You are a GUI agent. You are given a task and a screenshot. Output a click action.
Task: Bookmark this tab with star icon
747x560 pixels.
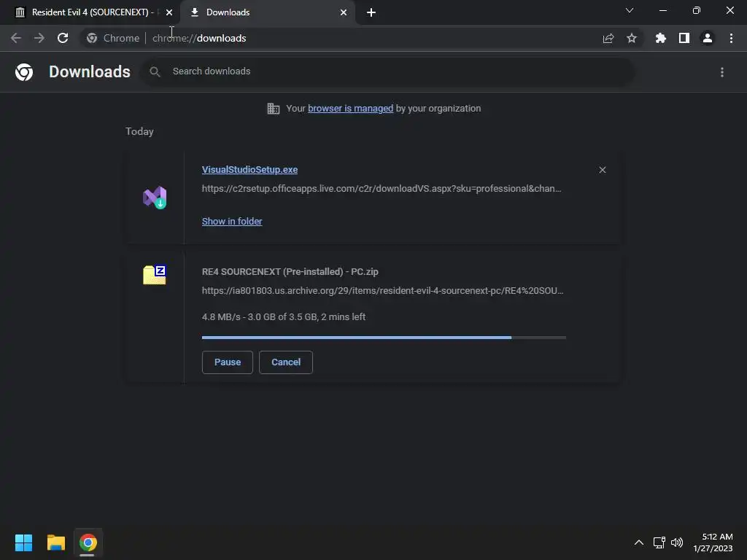(x=632, y=38)
